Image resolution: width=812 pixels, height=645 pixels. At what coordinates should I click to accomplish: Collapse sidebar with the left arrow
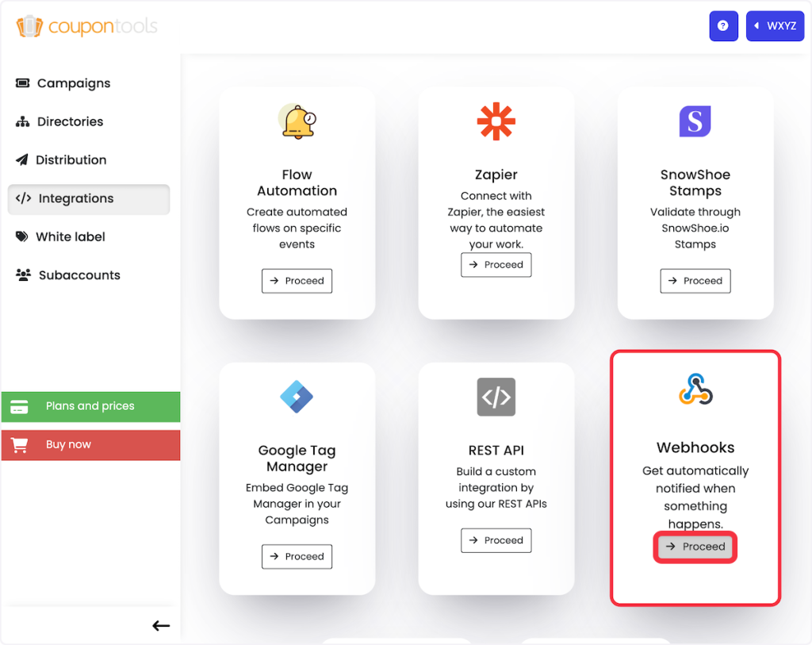(161, 626)
